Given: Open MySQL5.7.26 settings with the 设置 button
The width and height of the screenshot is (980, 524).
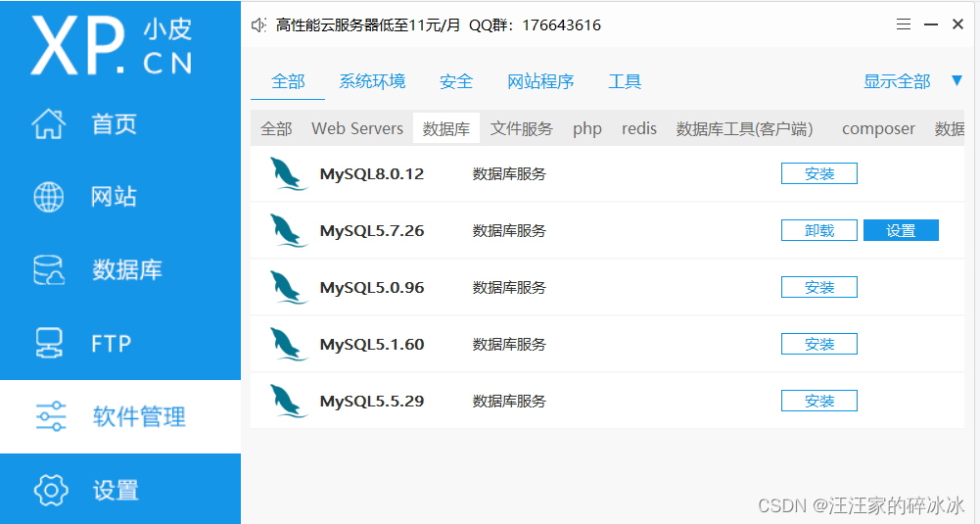Looking at the screenshot, I should pos(902,231).
